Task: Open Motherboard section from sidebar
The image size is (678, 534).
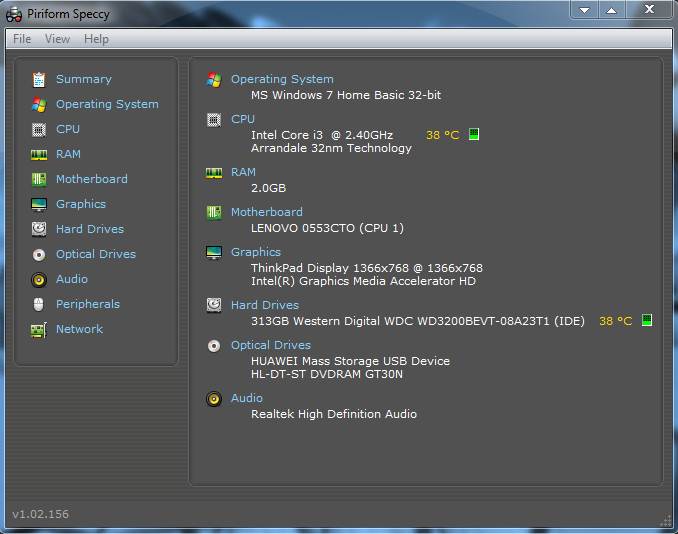Action: tap(92, 179)
